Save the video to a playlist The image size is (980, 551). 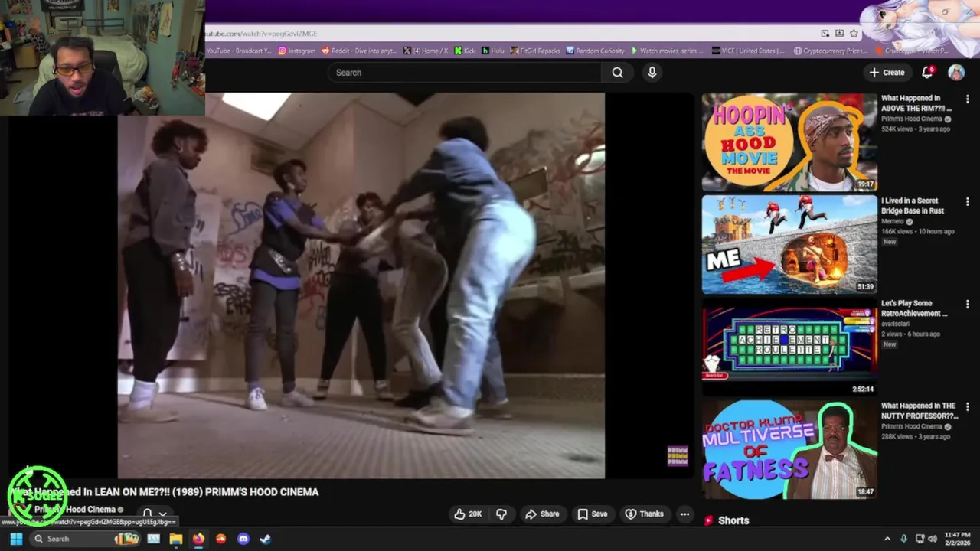(593, 514)
